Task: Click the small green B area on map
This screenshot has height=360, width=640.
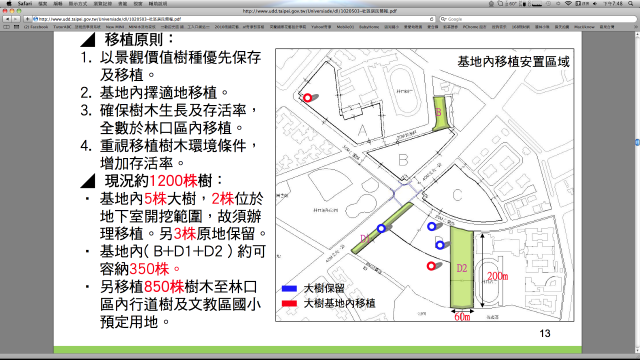Action: (440, 113)
